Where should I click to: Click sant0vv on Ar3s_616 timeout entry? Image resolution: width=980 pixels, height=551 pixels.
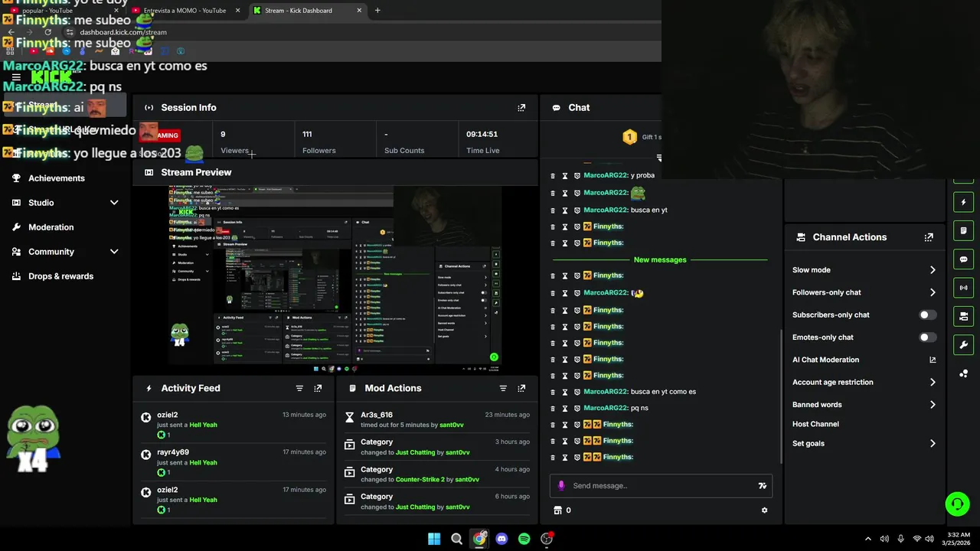click(x=452, y=425)
